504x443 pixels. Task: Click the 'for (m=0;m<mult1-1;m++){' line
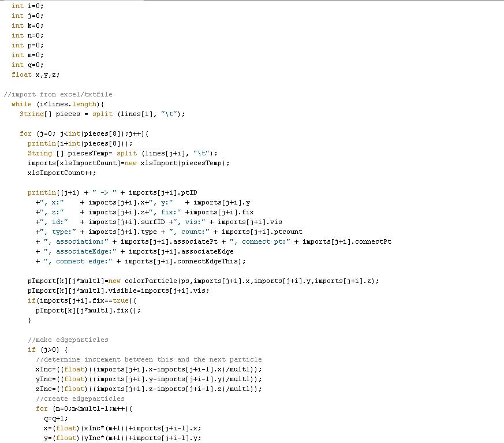pos(84,408)
